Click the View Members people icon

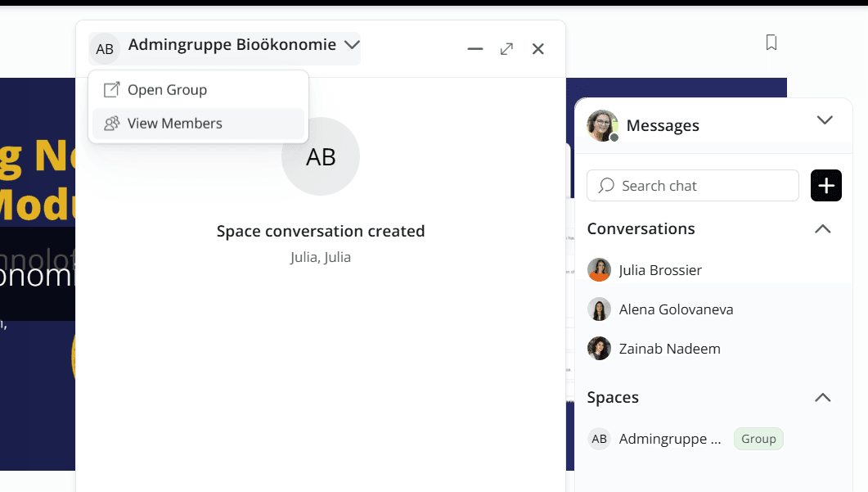[112, 124]
